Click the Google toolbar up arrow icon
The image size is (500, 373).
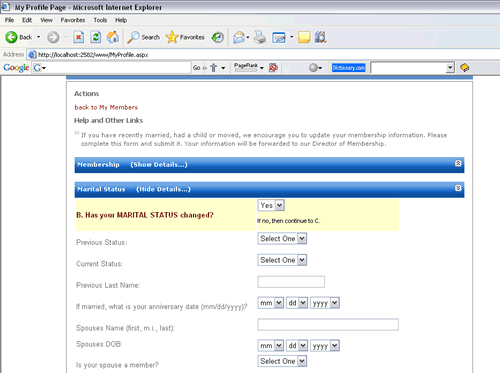[x=214, y=68]
